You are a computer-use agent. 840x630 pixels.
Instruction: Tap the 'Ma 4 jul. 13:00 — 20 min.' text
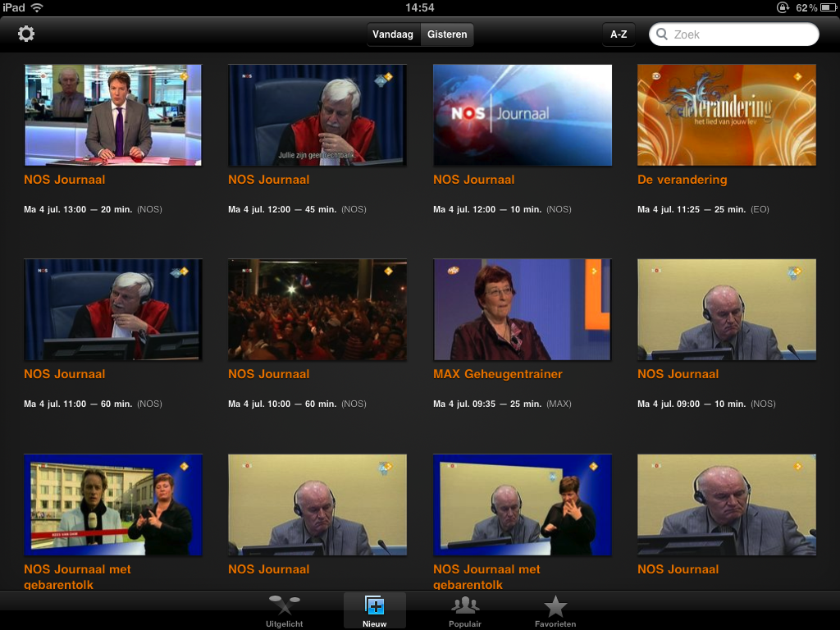click(78, 209)
